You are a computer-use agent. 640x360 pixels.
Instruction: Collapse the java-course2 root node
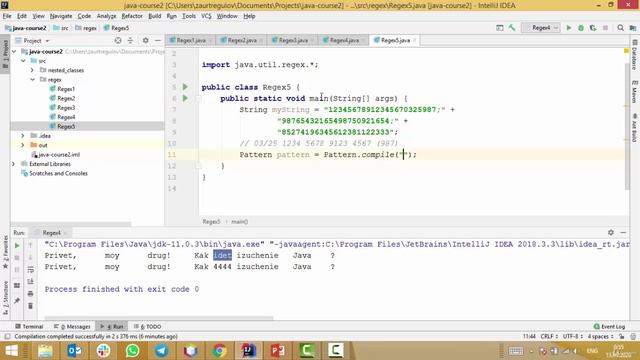[x=14, y=51]
